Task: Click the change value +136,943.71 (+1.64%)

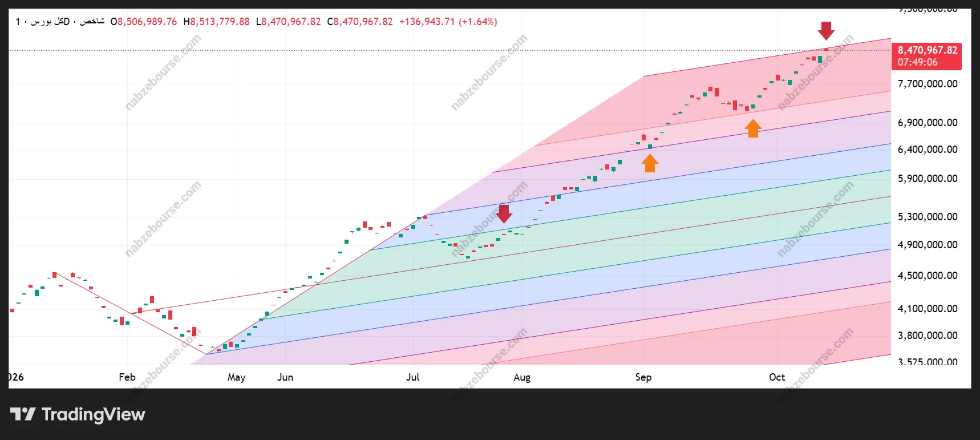Action: coord(448,22)
